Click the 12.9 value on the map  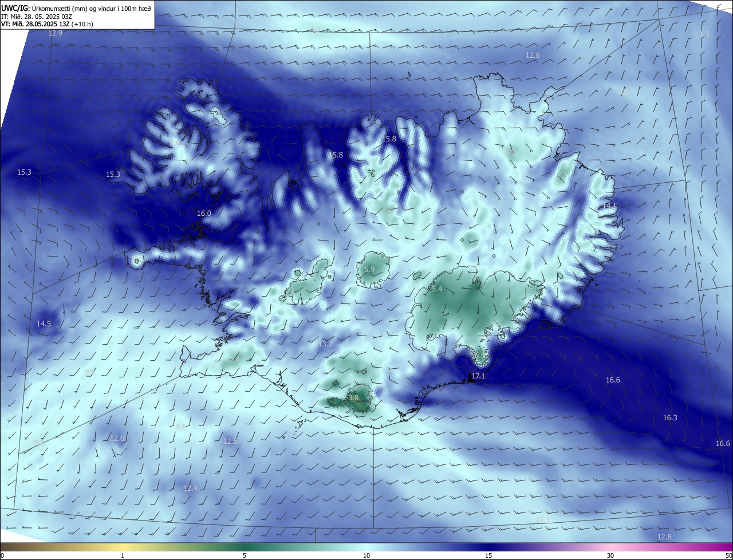coord(55,33)
